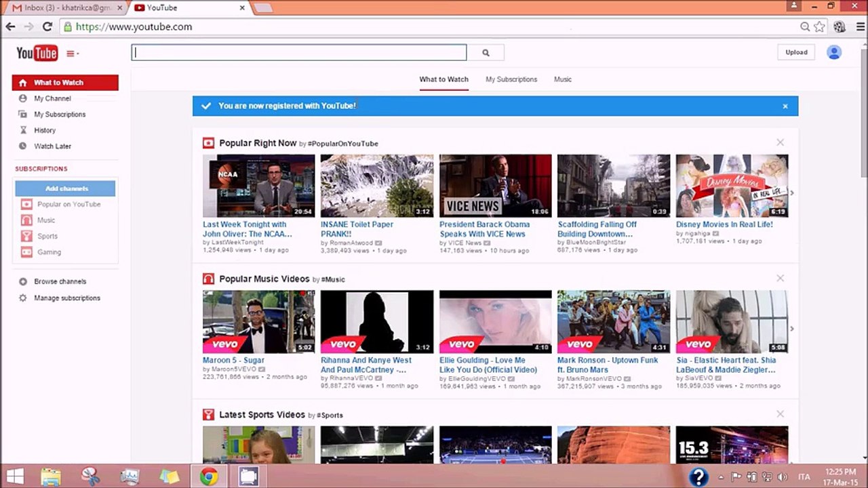The image size is (868, 488).
Task: Open My Channel from sidebar
Action: pyautogui.click(x=52, y=98)
